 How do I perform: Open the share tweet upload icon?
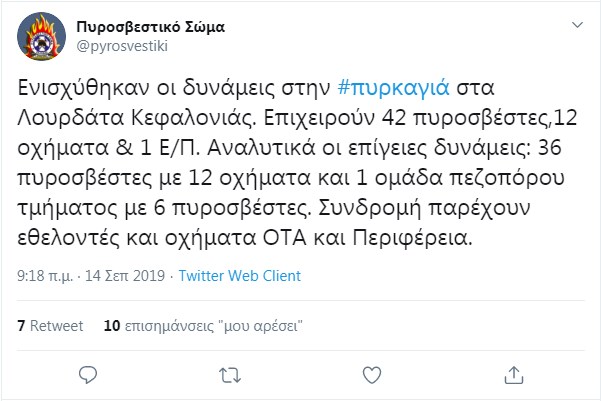[514, 375]
